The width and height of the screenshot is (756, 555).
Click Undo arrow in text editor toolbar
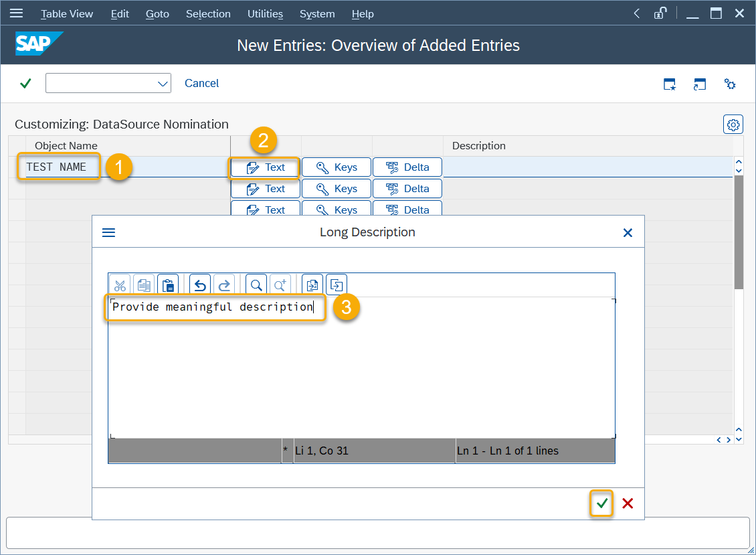click(199, 285)
